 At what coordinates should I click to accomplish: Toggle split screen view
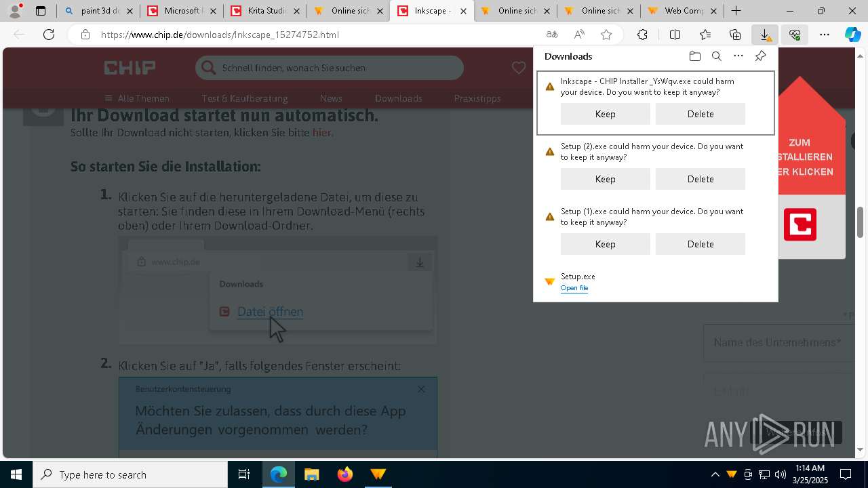click(x=675, y=35)
